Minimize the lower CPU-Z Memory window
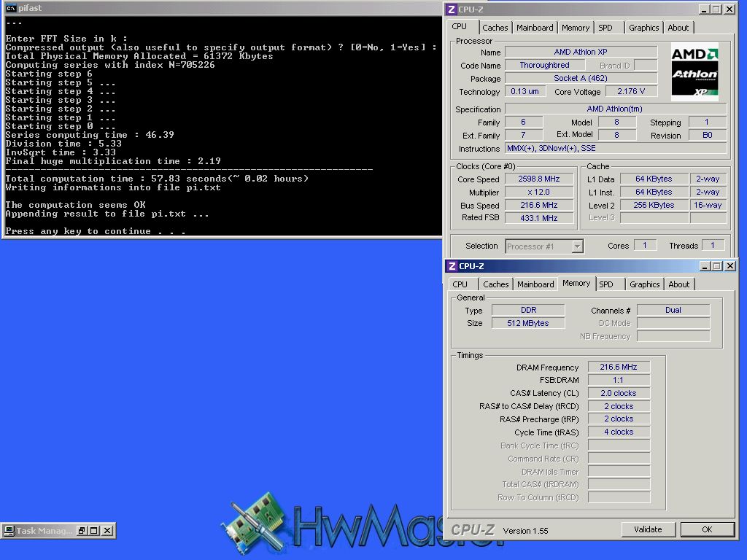 point(705,265)
